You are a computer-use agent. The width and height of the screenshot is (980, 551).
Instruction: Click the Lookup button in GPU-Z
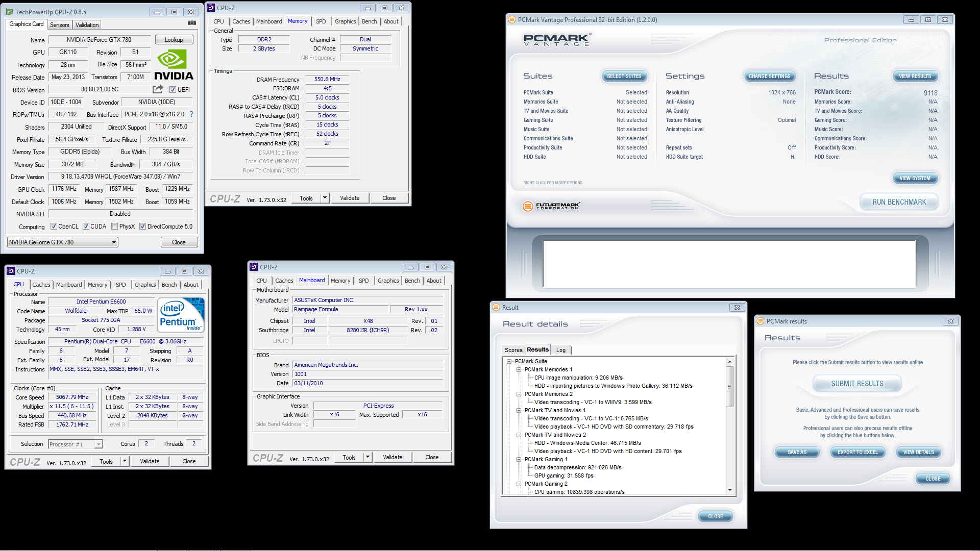(174, 40)
